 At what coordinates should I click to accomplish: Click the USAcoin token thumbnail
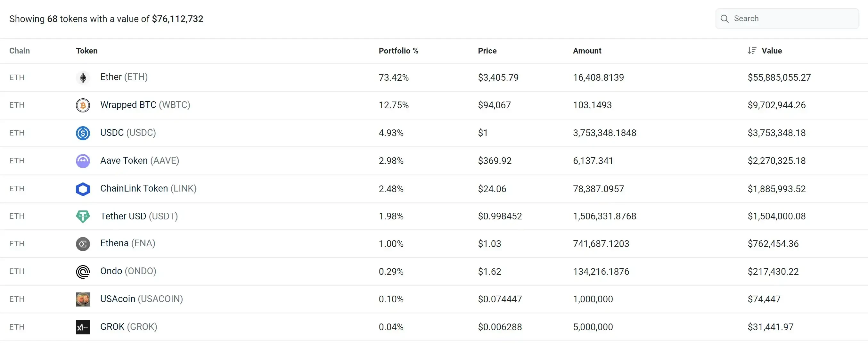click(83, 299)
